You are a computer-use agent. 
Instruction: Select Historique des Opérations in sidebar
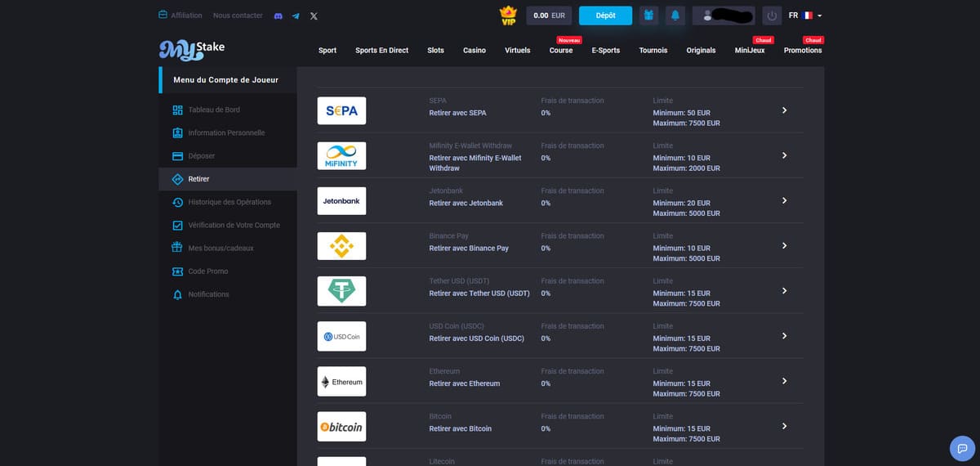click(229, 202)
